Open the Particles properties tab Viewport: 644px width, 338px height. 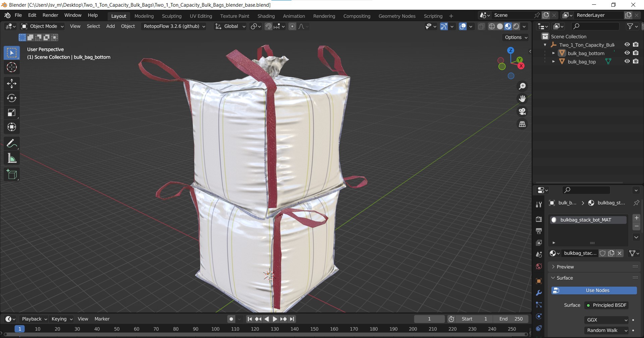539,305
